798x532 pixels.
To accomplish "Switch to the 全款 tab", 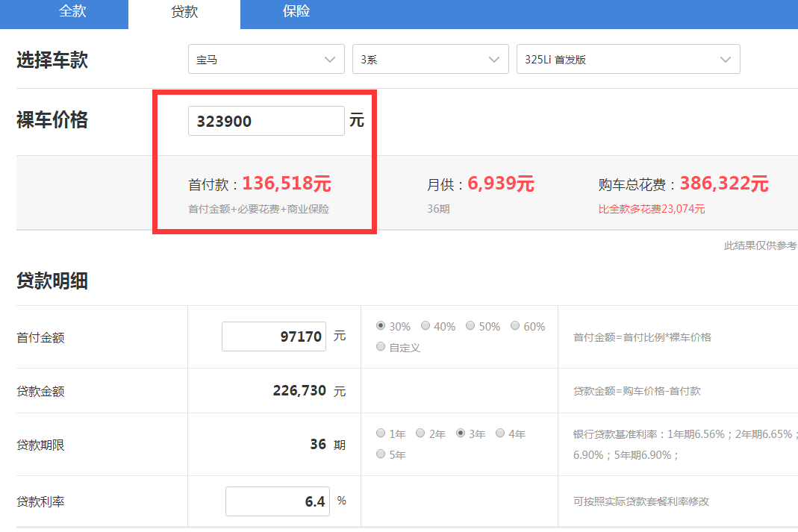I will 72,12.
